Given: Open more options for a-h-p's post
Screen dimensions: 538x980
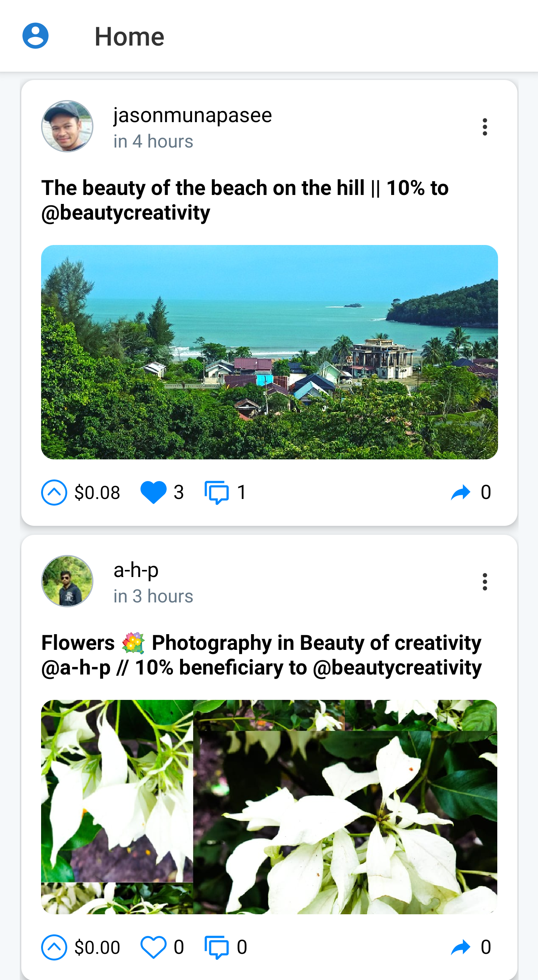Looking at the screenshot, I should (484, 582).
